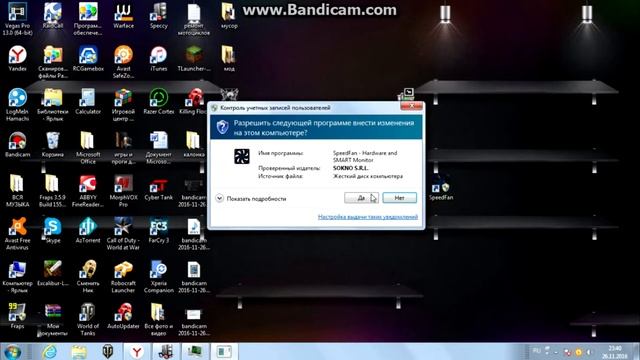This screenshot has height=360, width=640.
Task: Select the Speccy desktop icon
Action: (158, 16)
